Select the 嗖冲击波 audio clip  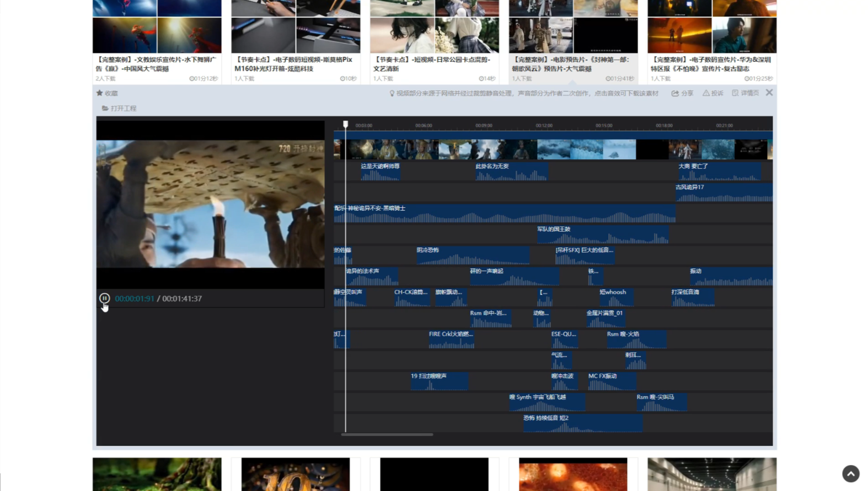pyautogui.click(x=564, y=381)
